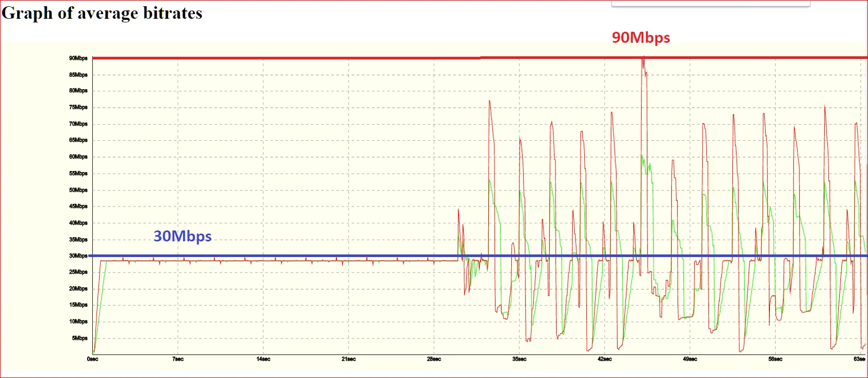Click the "Graph of average bitrates" heading

(x=102, y=13)
